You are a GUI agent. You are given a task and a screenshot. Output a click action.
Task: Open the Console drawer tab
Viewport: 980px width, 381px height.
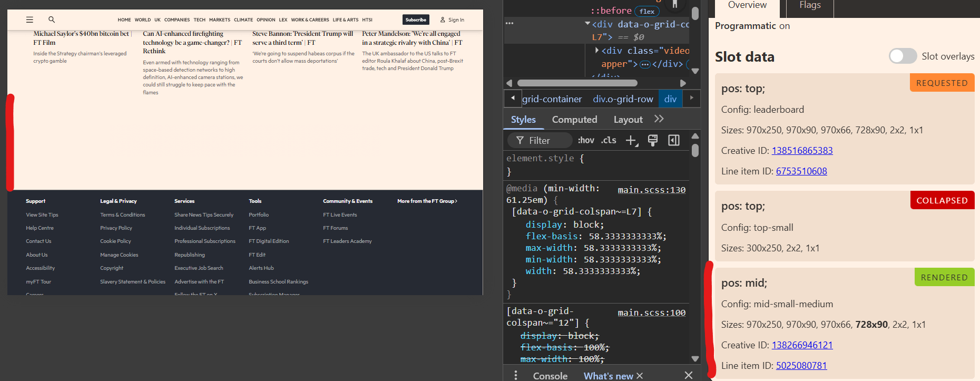tap(550, 376)
